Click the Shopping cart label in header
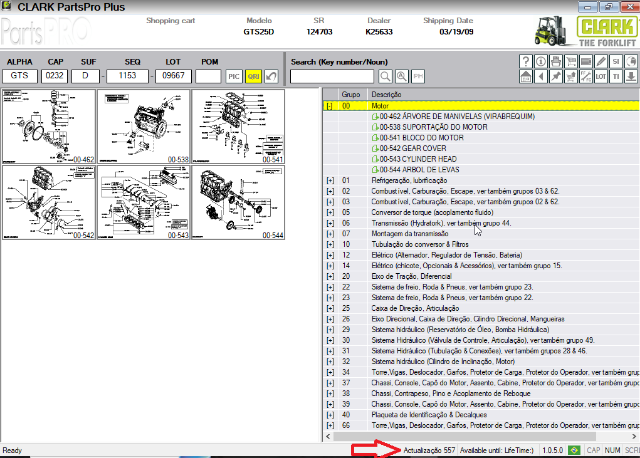640x458 pixels. tap(171, 20)
